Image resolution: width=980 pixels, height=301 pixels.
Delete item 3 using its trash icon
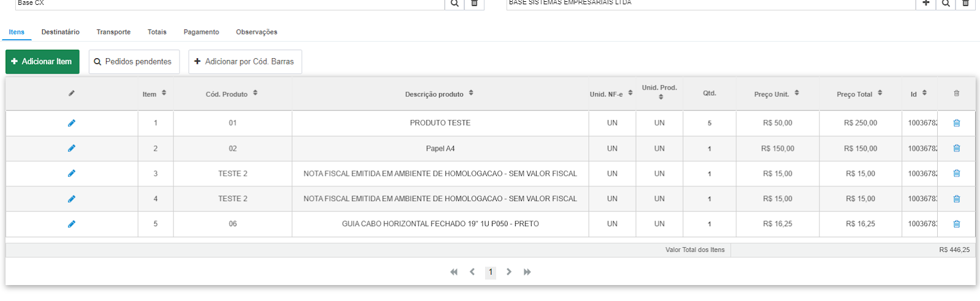[957, 173]
